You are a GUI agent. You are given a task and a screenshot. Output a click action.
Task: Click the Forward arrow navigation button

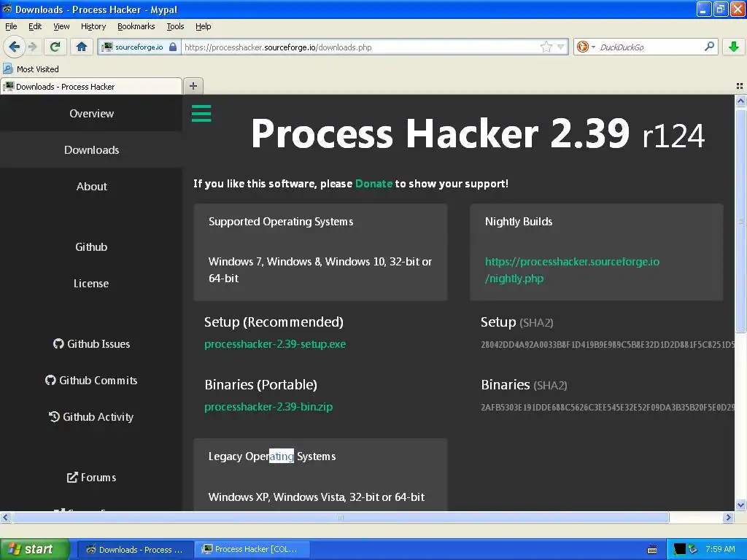pos(32,47)
